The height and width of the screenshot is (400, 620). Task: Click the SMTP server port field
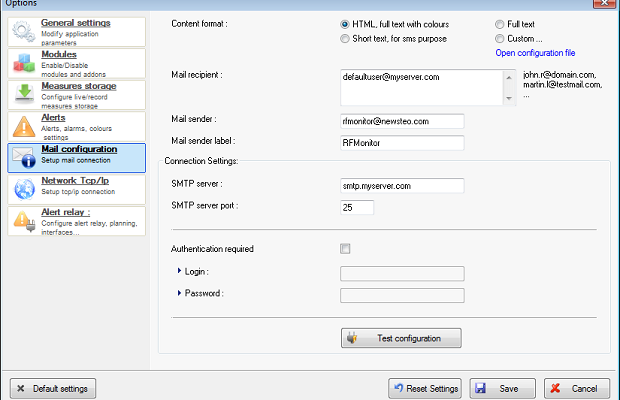pos(357,208)
